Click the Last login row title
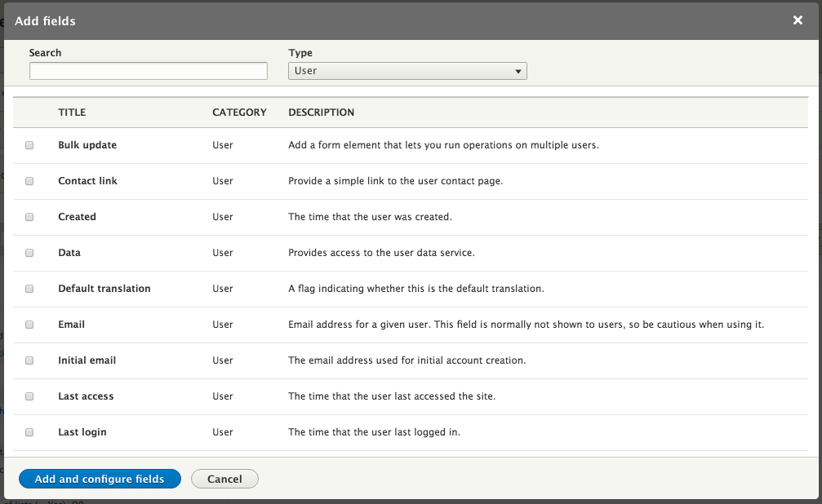This screenshot has width=822, height=504. (82, 432)
